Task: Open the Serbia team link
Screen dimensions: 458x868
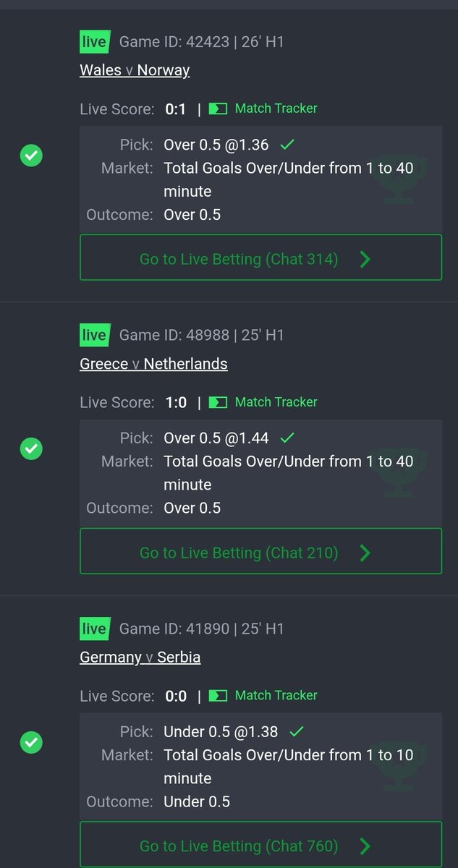Action: [x=179, y=658]
